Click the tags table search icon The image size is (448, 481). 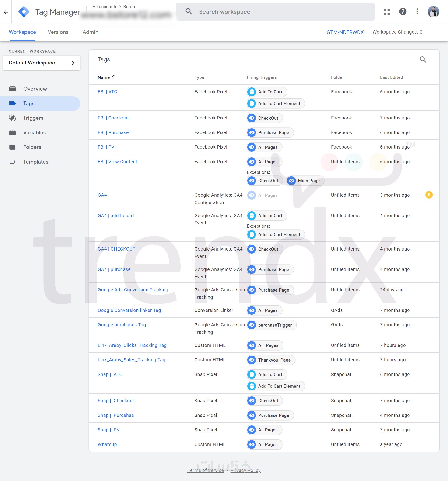click(423, 59)
